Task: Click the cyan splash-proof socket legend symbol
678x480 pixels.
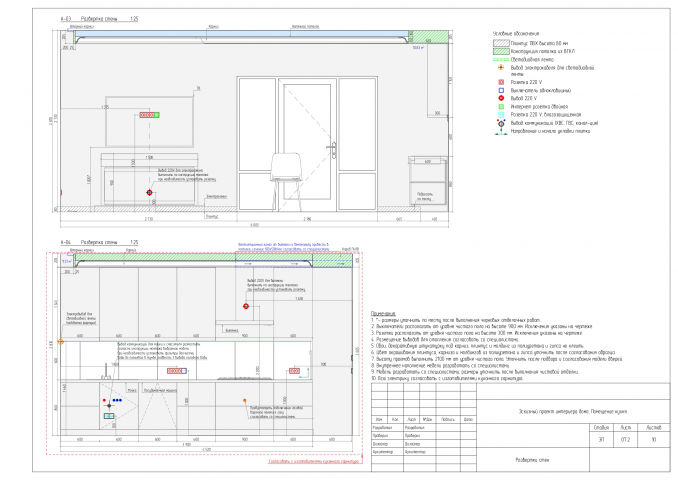Action: [x=501, y=115]
